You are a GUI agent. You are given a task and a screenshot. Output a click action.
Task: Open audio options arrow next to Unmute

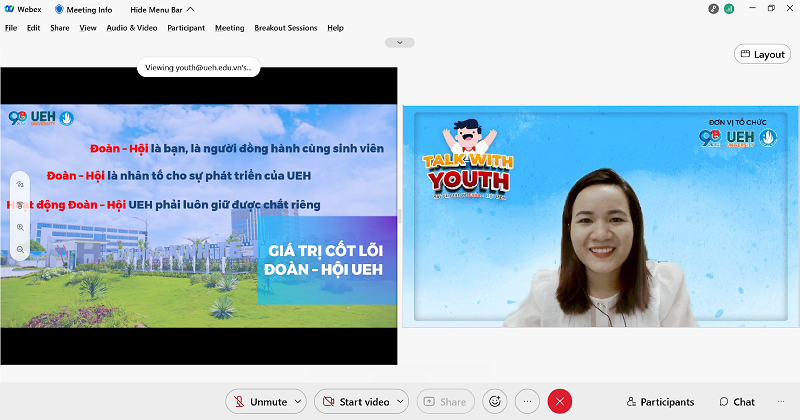(x=298, y=402)
